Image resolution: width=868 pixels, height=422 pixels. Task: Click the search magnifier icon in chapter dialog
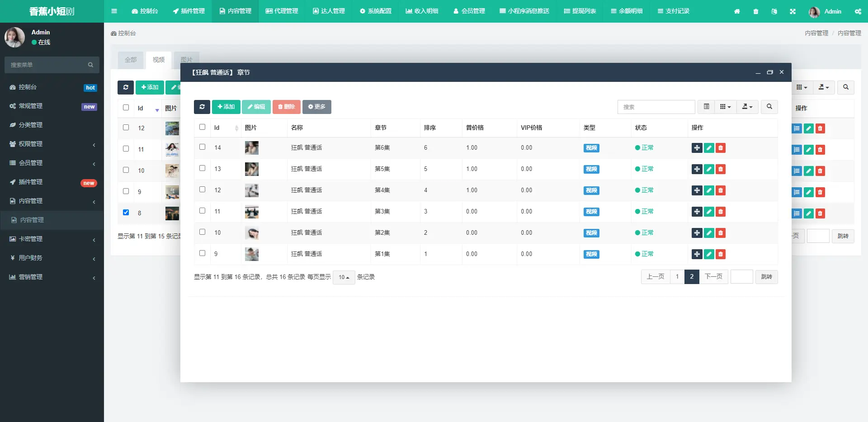tap(769, 107)
